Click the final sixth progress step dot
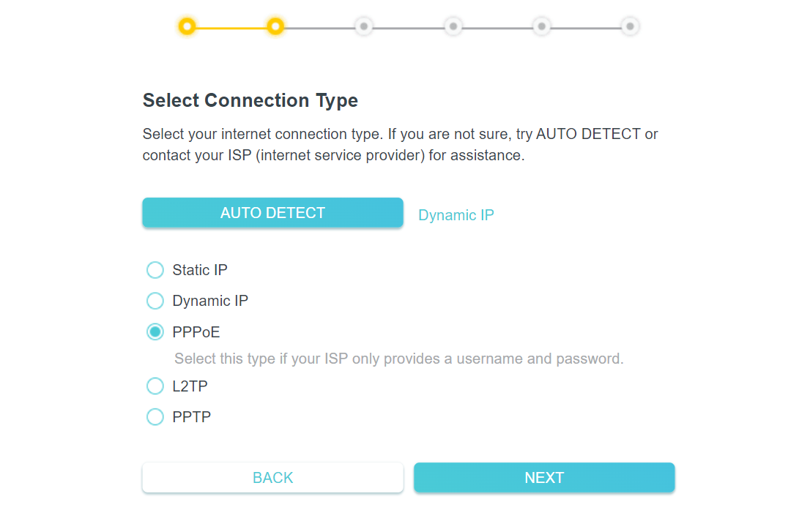 (629, 27)
